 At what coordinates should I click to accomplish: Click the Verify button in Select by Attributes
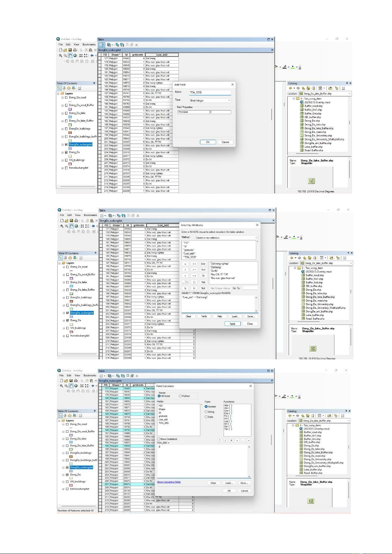pyautogui.click(x=204, y=316)
